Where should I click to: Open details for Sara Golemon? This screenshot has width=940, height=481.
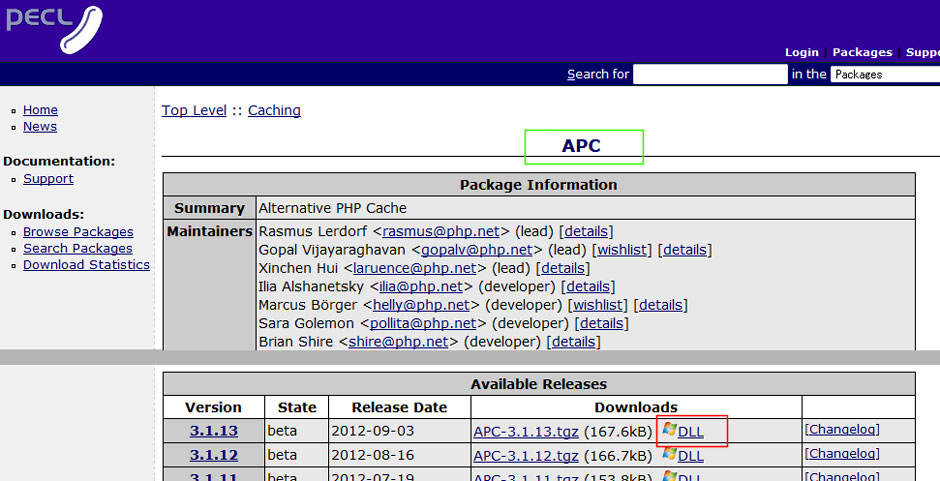click(601, 323)
